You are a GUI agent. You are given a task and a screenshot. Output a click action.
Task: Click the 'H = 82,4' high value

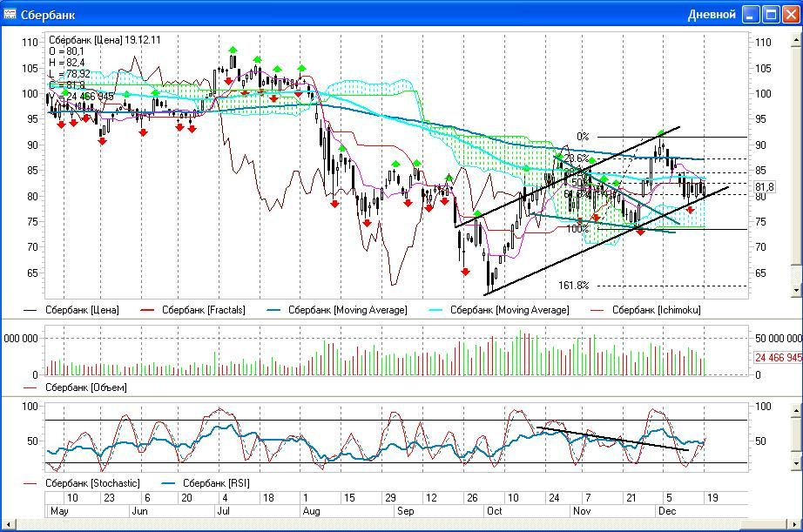pyautogui.click(x=66, y=63)
